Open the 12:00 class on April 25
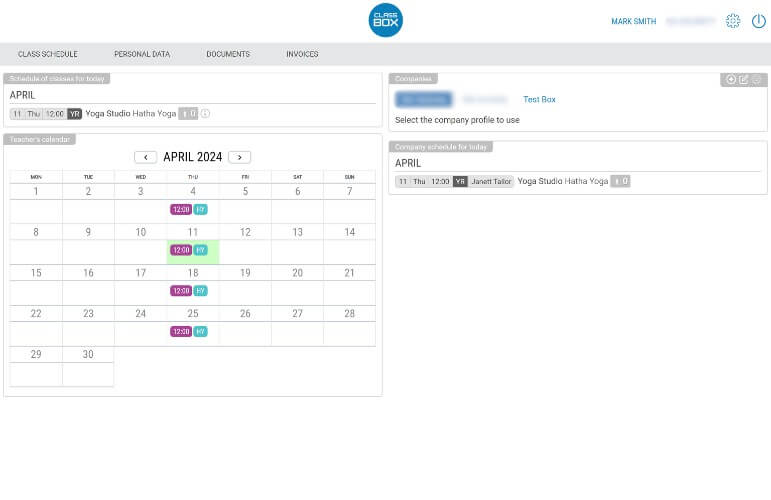 click(x=181, y=332)
